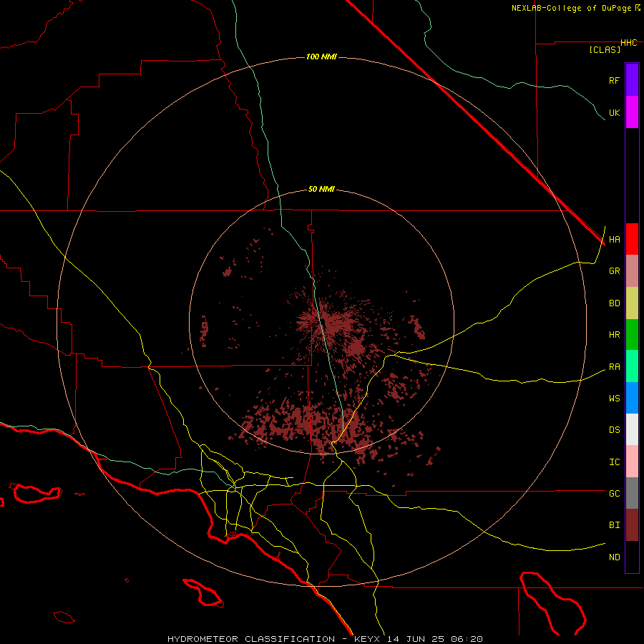Click the 'HR' legend label

pos(614,335)
